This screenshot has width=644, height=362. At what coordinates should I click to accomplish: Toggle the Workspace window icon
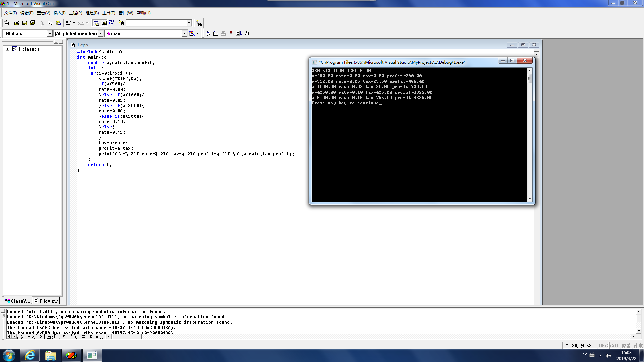96,23
